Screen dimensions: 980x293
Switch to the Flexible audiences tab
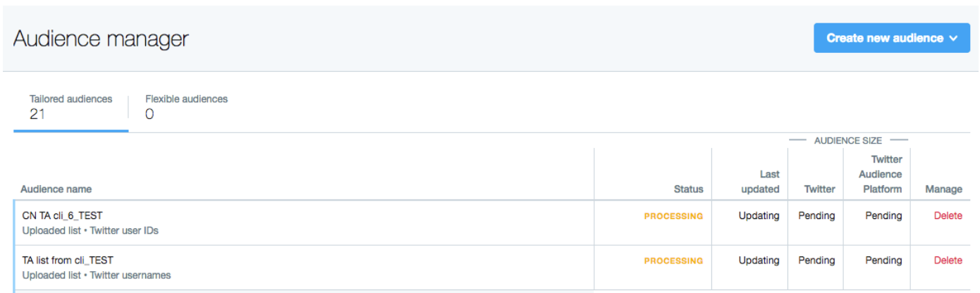(x=186, y=106)
